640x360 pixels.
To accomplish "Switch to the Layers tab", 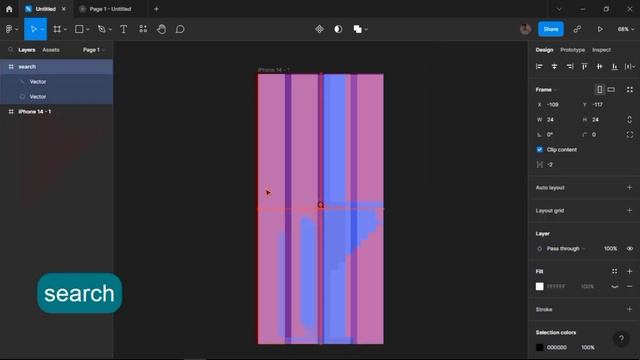I will (27, 50).
